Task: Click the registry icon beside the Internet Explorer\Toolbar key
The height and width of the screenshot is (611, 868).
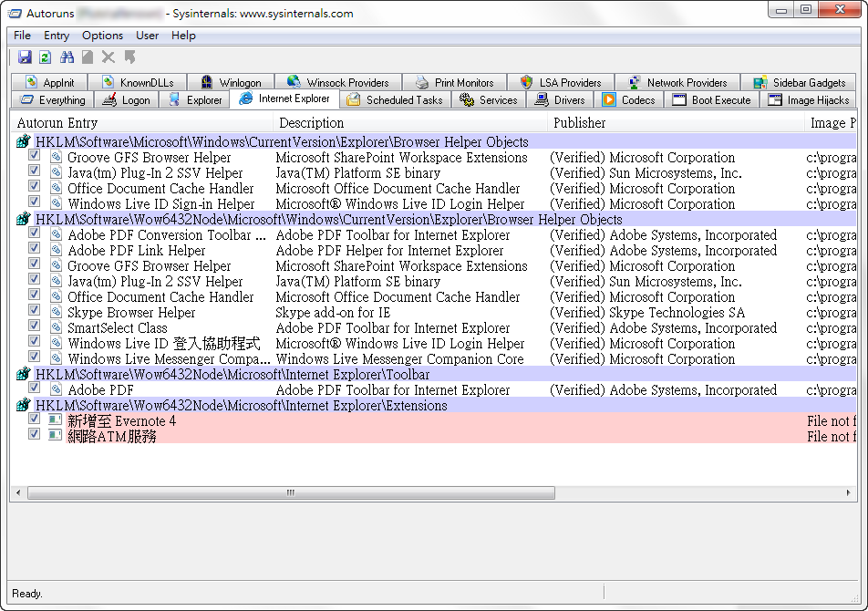Action: click(24, 374)
